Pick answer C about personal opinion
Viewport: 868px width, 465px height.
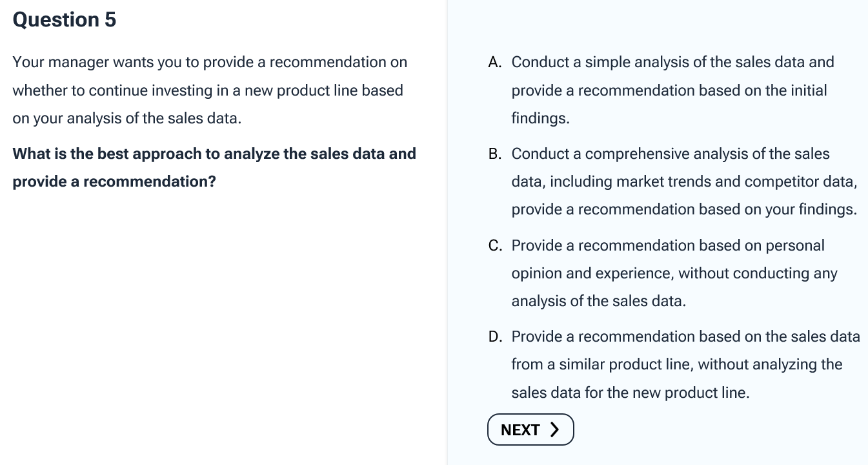pos(663,273)
